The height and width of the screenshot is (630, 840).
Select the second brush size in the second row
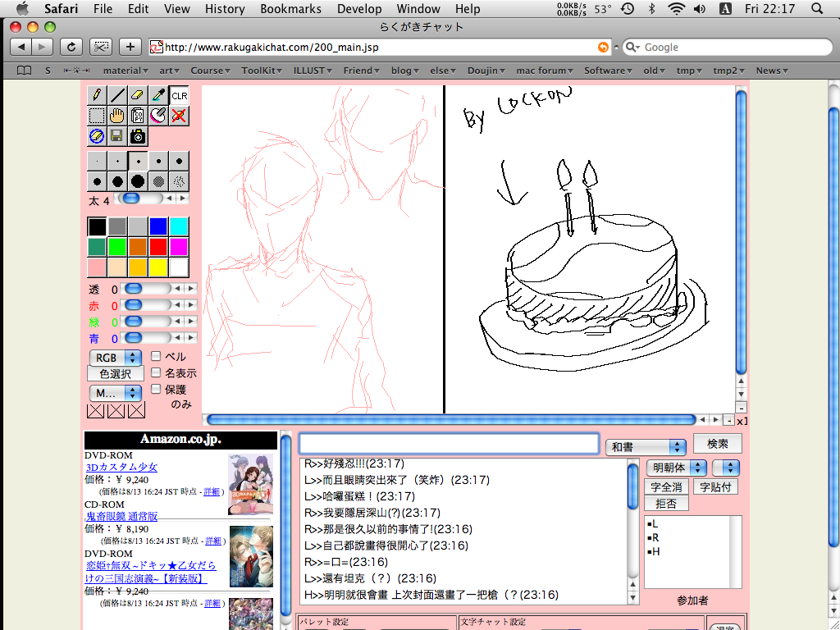(x=117, y=181)
